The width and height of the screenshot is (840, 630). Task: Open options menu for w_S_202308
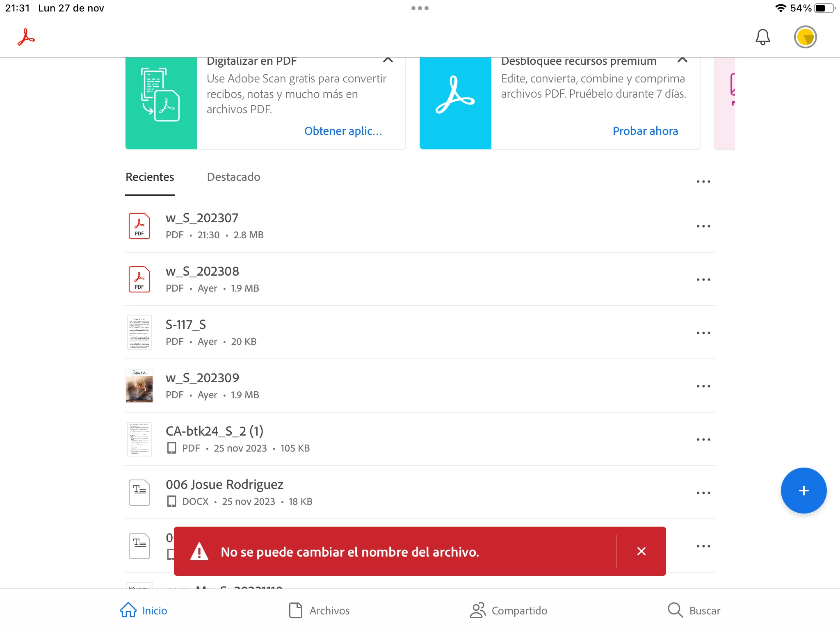[x=703, y=280]
